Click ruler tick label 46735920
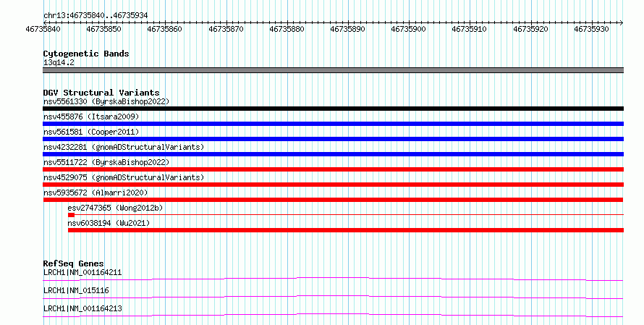Viewport: 644px width, 325px height. (530, 29)
